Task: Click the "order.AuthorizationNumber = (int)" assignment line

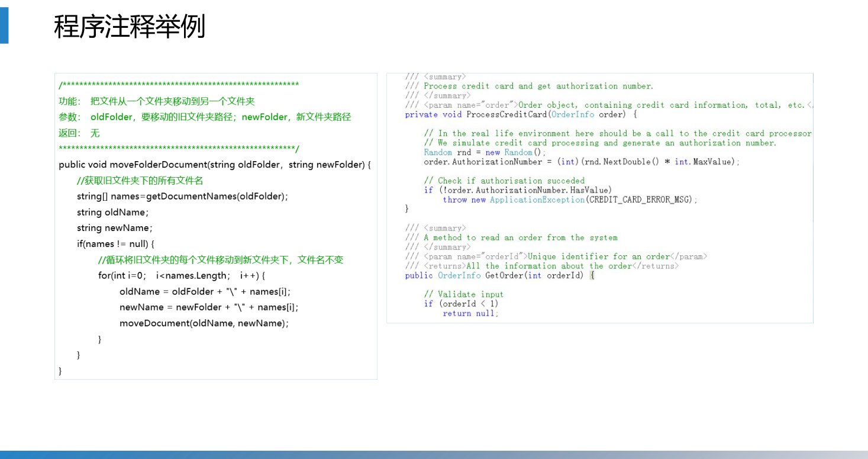Action: click(x=582, y=162)
